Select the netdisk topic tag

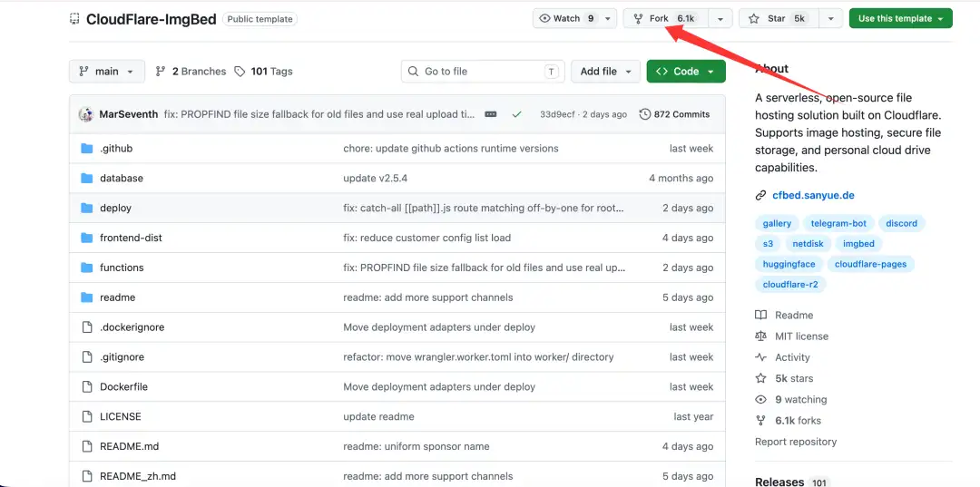808,244
